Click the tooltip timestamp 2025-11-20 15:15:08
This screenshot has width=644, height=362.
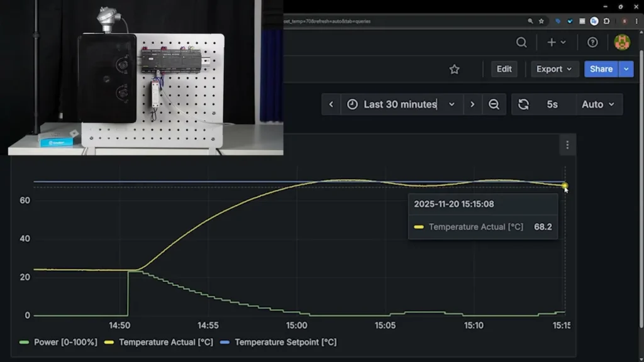(454, 204)
